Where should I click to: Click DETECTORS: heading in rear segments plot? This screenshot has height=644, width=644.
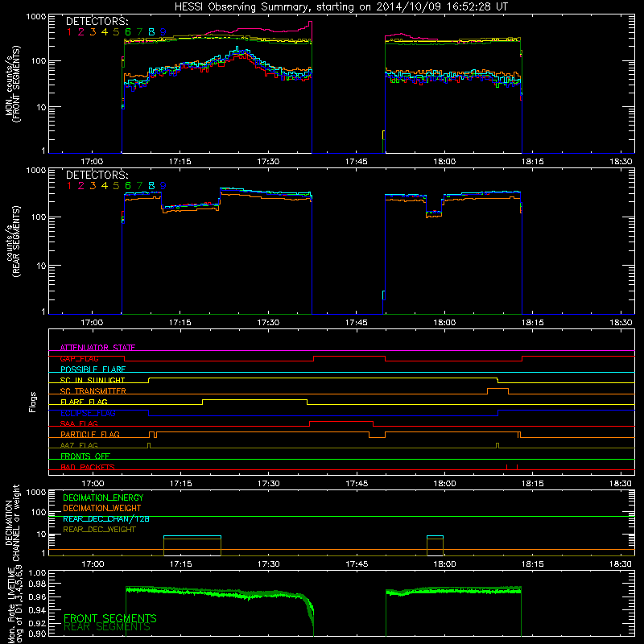pos(97,175)
